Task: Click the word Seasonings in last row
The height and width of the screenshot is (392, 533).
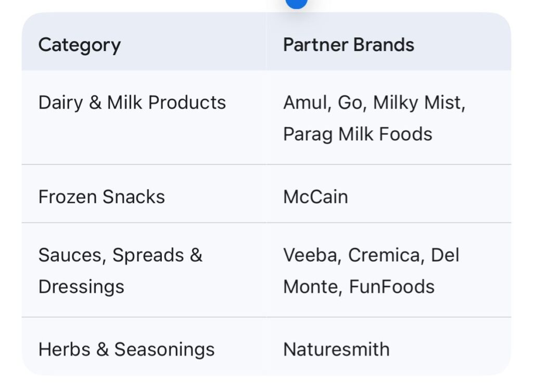Action: tap(164, 349)
